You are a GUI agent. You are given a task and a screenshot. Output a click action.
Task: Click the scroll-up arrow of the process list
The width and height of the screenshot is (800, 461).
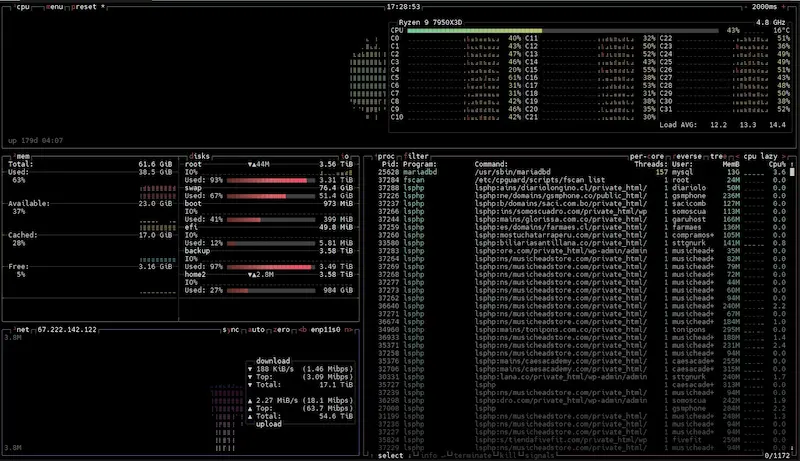point(792,164)
